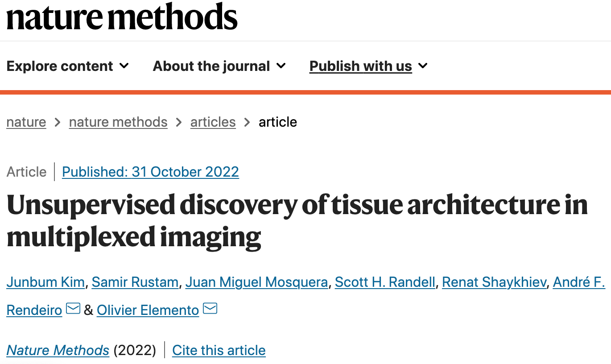Click Cite this article link
Image resolution: width=611 pixels, height=364 pixels.
219,350
